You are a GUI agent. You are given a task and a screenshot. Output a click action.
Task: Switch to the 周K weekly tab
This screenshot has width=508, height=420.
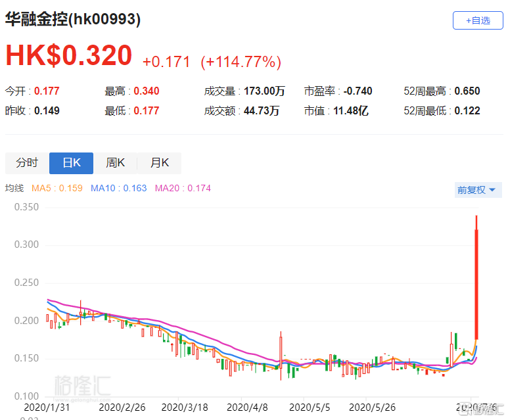pyautogui.click(x=115, y=163)
